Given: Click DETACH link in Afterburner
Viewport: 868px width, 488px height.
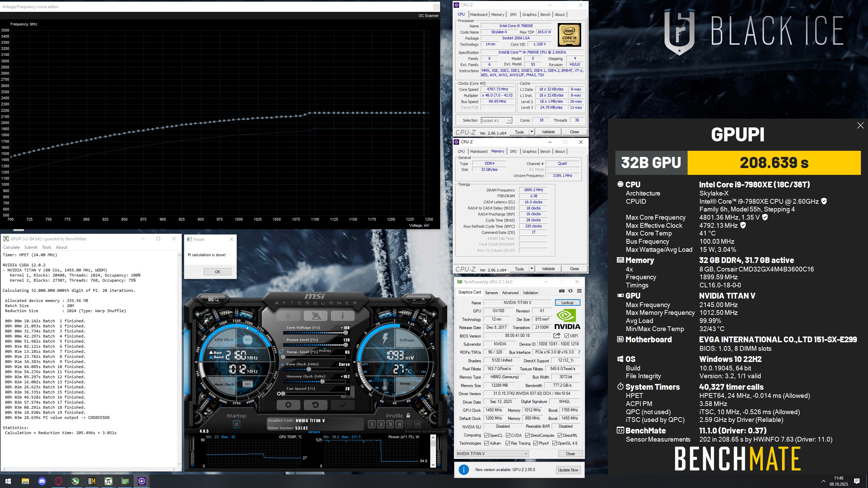Looking at the screenshot, I should pyautogui.click(x=314, y=432).
